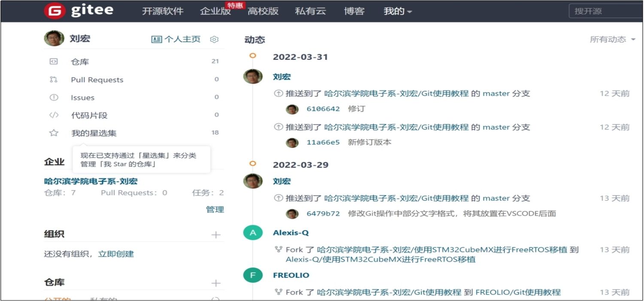Click the 我的星选集 star icon
This screenshot has width=644, height=301.
pos(54,133)
